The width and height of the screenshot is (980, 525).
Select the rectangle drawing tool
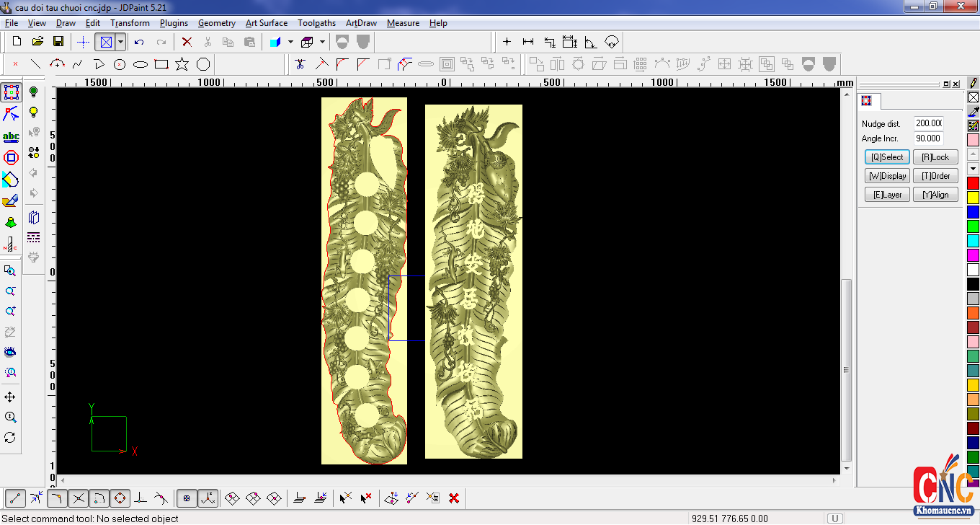pyautogui.click(x=161, y=64)
